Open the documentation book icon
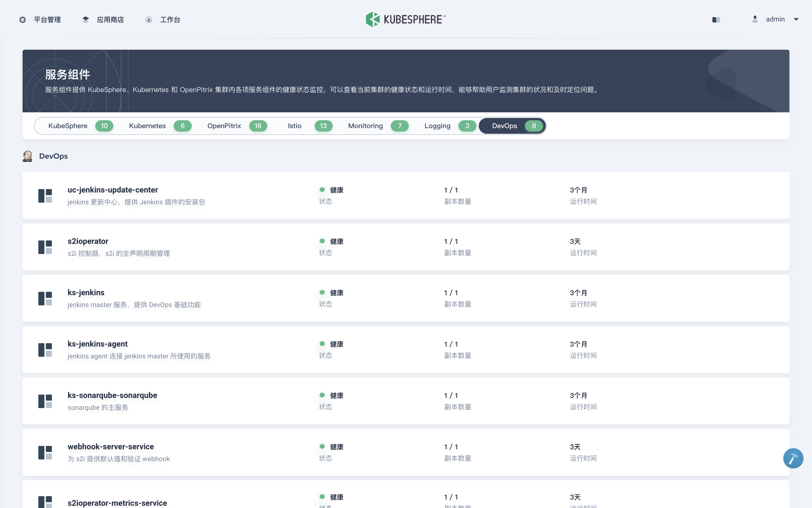This screenshot has width=812, height=508. pos(716,20)
